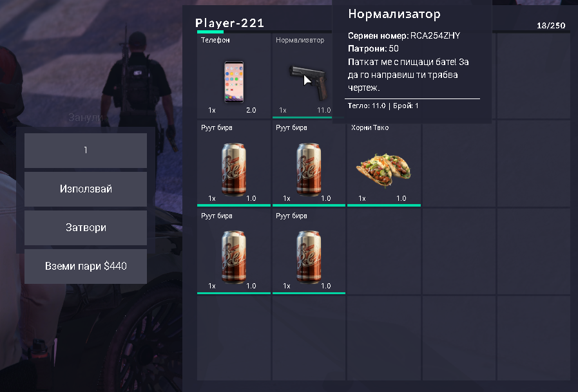The height and width of the screenshot is (392, 578).
Task: Click the empty slot right of Хорни Тако
Action: [x=459, y=165]
